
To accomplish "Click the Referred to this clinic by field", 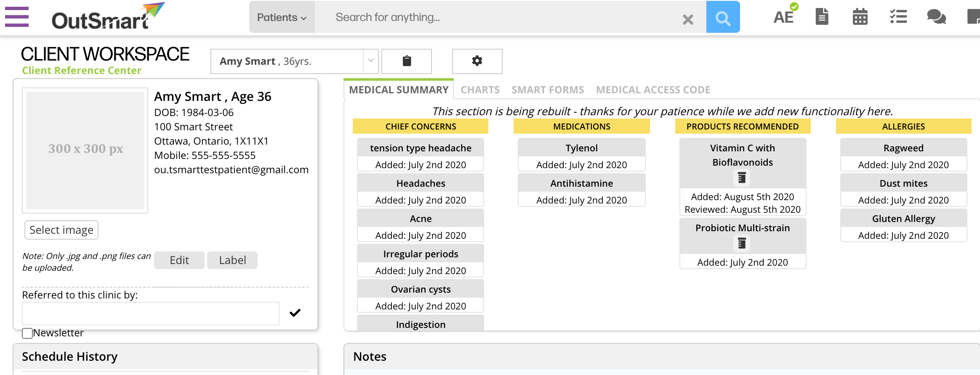I will [151, 314].
